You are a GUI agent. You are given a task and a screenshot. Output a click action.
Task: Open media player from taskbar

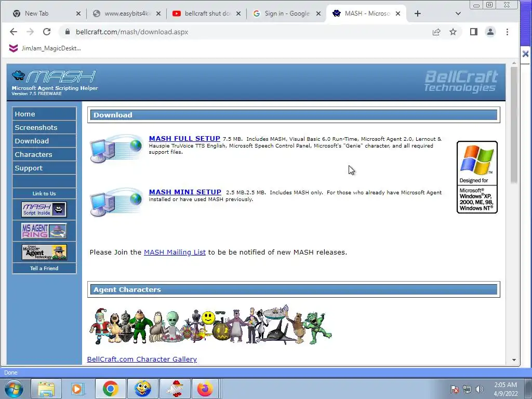pos(78,389)
